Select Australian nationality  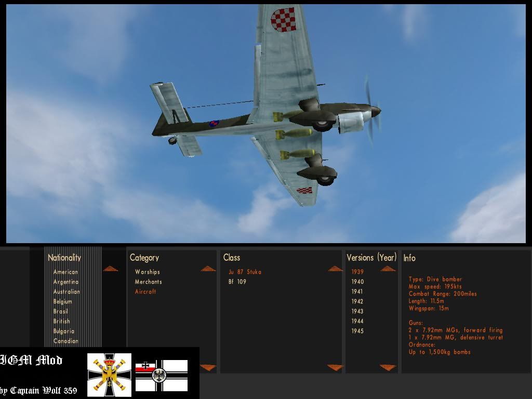[x=66, y=291]
